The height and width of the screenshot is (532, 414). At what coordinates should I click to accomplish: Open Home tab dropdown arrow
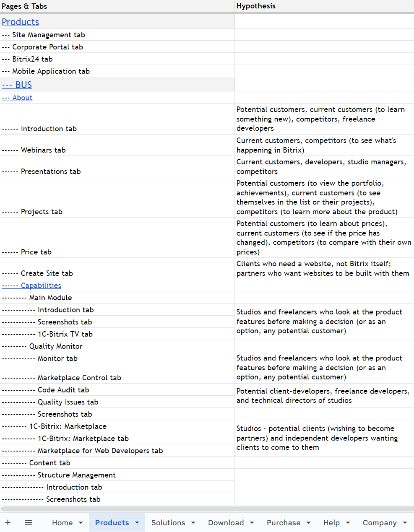(81, 523)
